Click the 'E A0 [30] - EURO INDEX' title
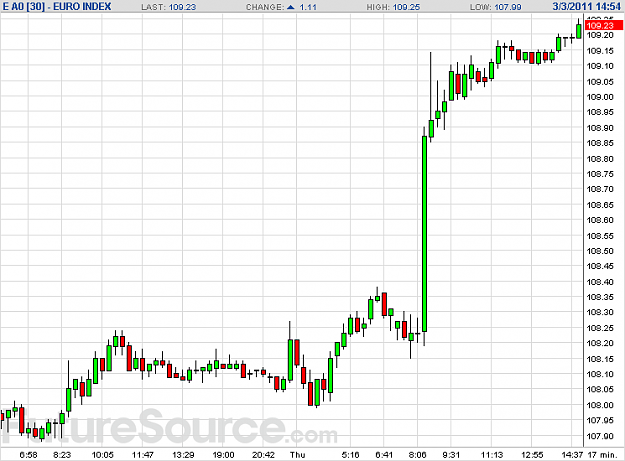Viewport: 625px width, 461px height. click(57, 6)
